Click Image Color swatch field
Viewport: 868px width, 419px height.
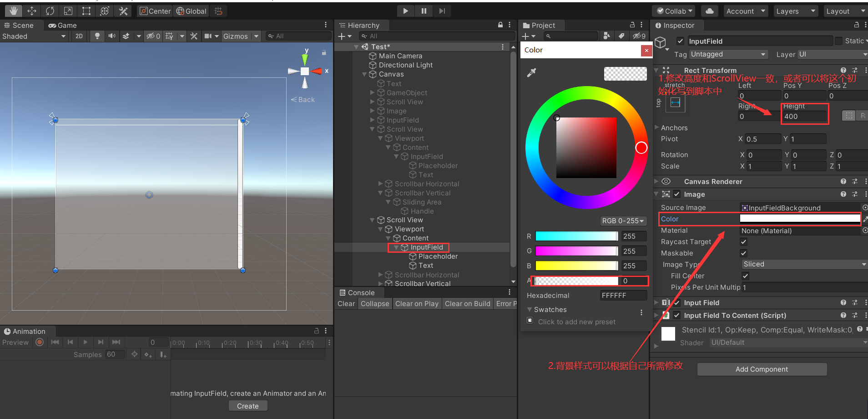click(x=800, y=219)
